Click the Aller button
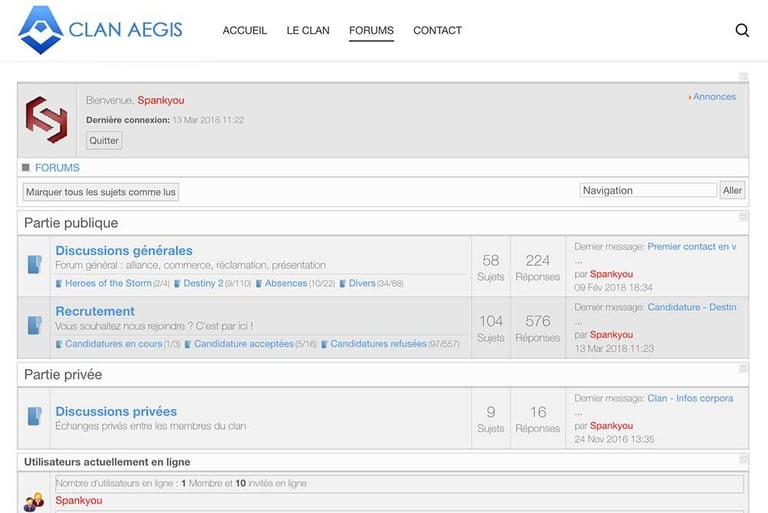This screenshot has height=513, width=768. [732, 190]
